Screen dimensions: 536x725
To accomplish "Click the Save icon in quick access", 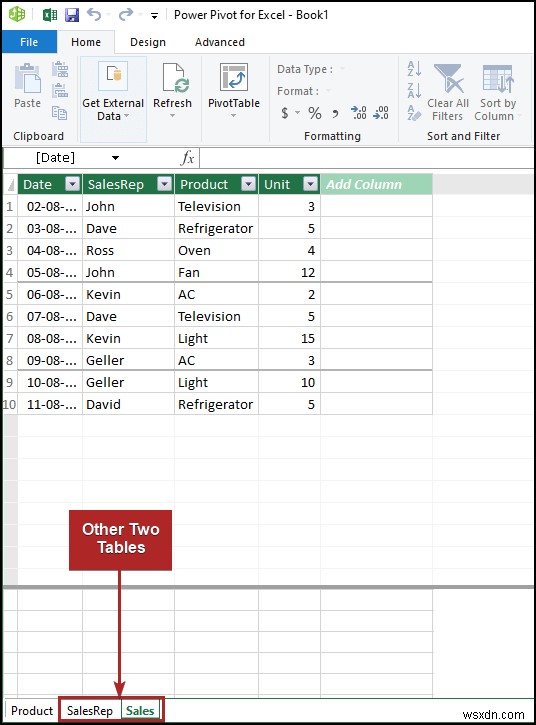I will point(72,15).
